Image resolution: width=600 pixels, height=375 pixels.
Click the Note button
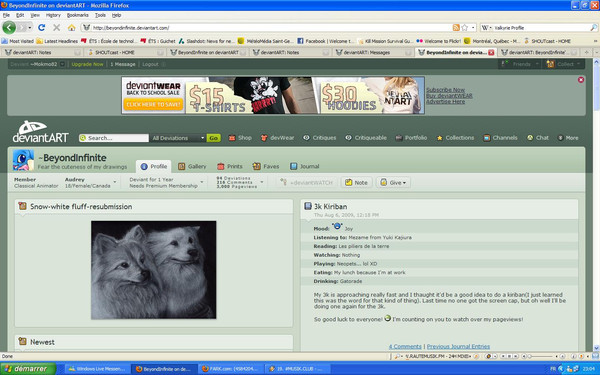(356, 183)
